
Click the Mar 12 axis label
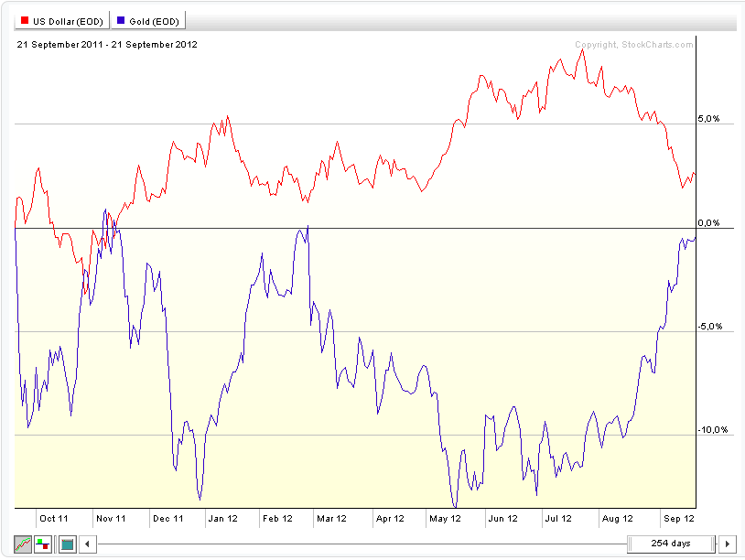coord(331,519)
